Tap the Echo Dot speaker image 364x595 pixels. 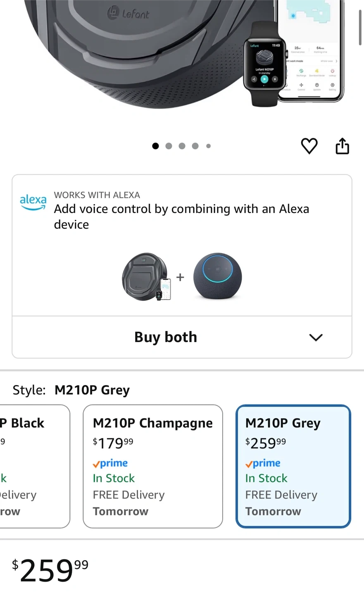(217, 277)
